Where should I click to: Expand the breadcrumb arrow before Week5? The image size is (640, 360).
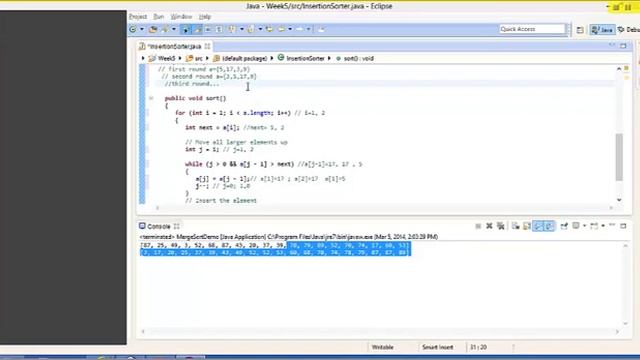(143, 58)
